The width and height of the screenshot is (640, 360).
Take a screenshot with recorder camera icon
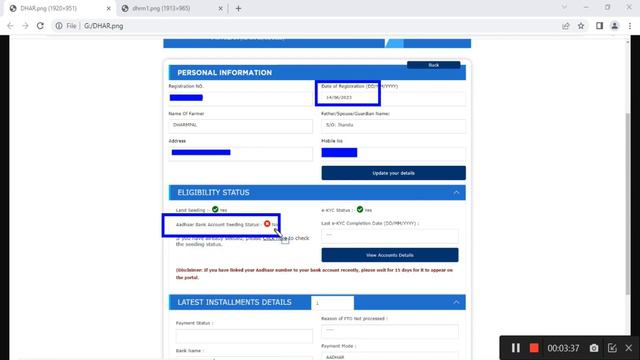tap(594, 348)
